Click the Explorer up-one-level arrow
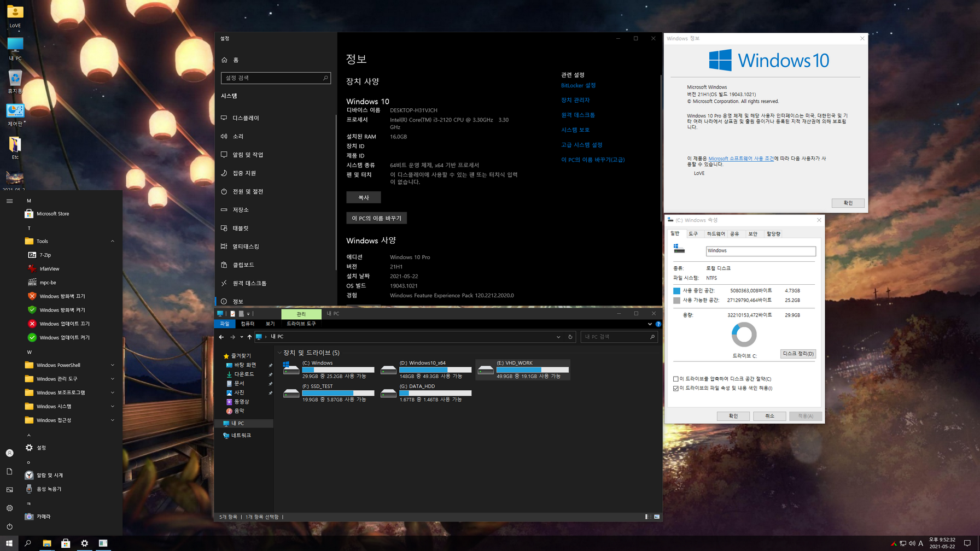Viewport: 980px width, 551px height. click(249, 337)
